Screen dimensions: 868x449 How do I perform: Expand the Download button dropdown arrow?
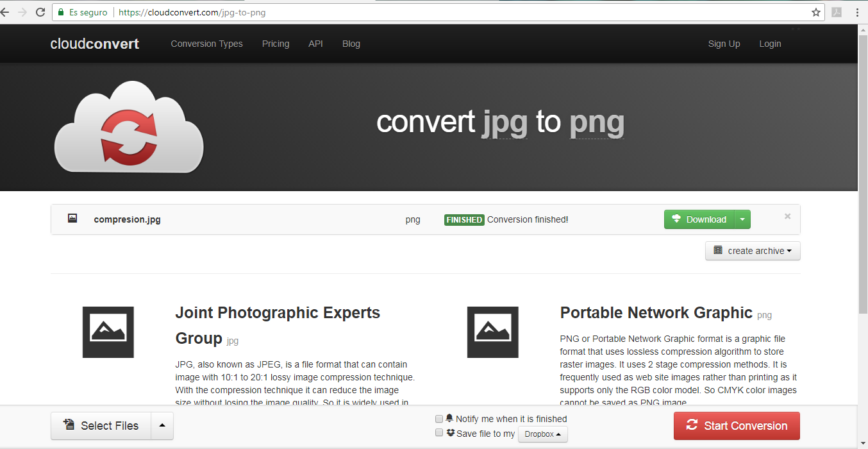tap(742, 219)
